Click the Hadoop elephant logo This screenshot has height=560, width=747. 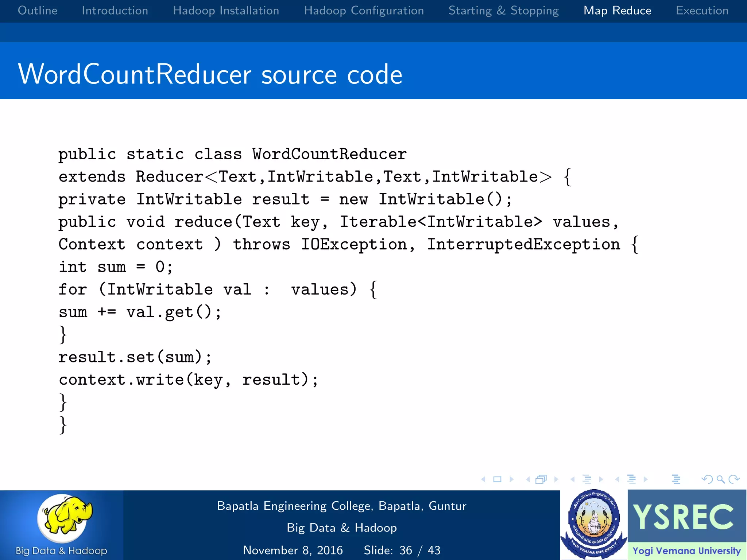[65, 518]
